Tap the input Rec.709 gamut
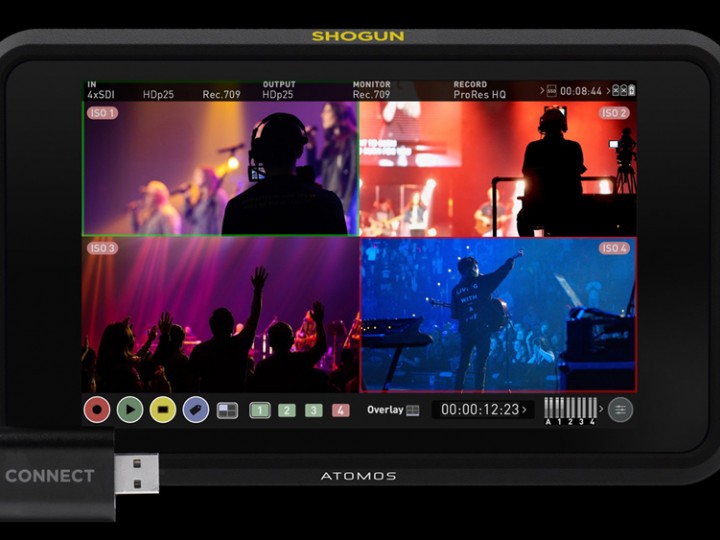The image size is (720, 540). tap(221, 95)
